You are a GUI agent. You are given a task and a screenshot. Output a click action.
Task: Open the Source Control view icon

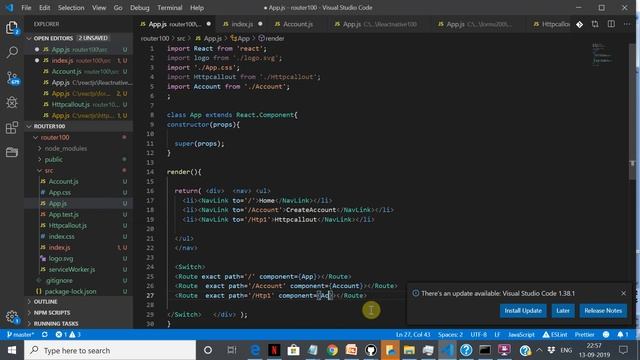[12, 78]
